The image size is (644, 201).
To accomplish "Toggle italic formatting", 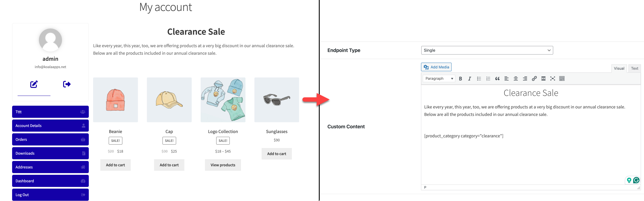I will (470, 78).
